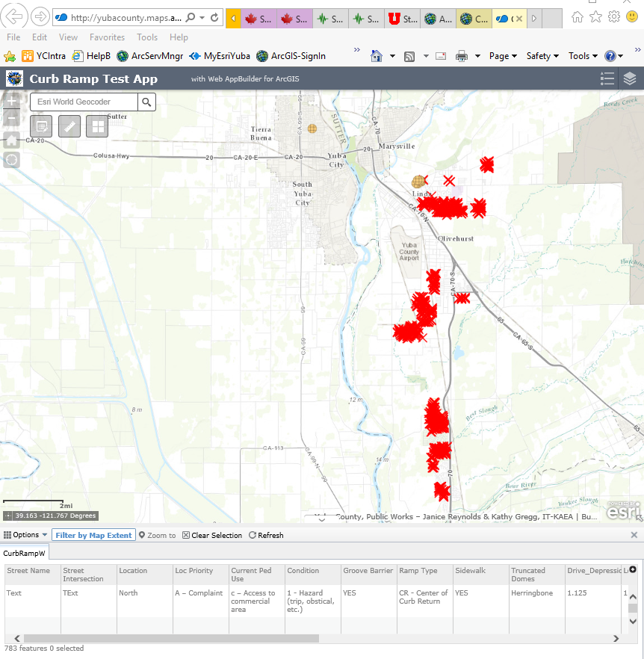The height and width of the screenshot is (659, 644).
Task: Reload the page with the refresh icon
Action: [x=214, y=18]
